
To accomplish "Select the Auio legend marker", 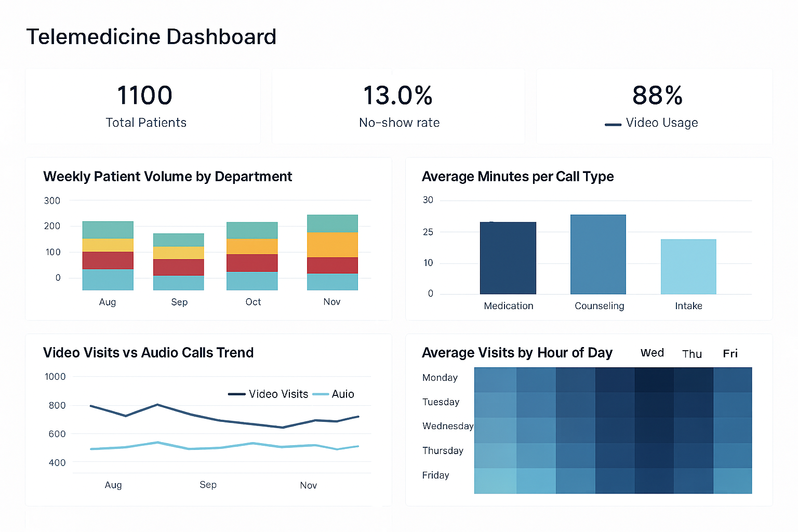I will pos(320,394).
